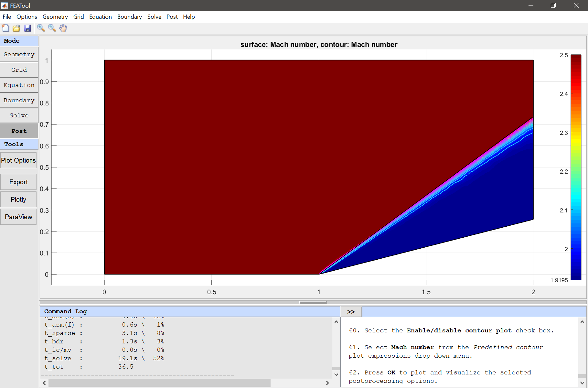Click the Plotly button
Viewport: 588px width, 388px height.
pos(18,199)
